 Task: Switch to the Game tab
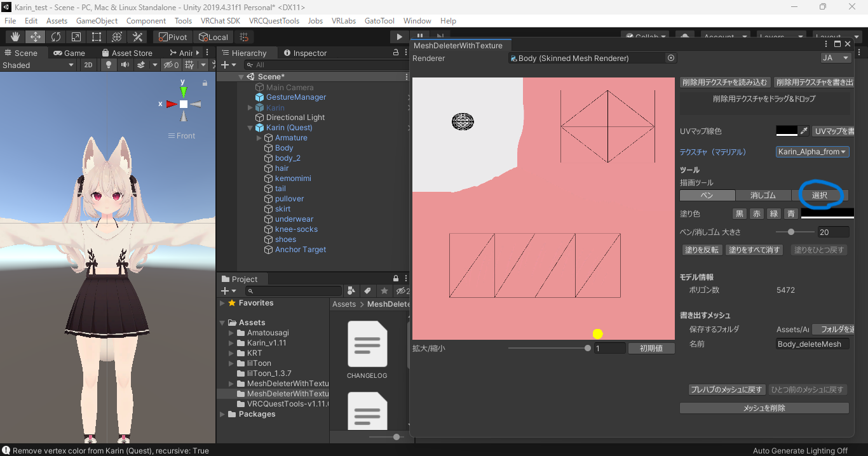[69, 53]
